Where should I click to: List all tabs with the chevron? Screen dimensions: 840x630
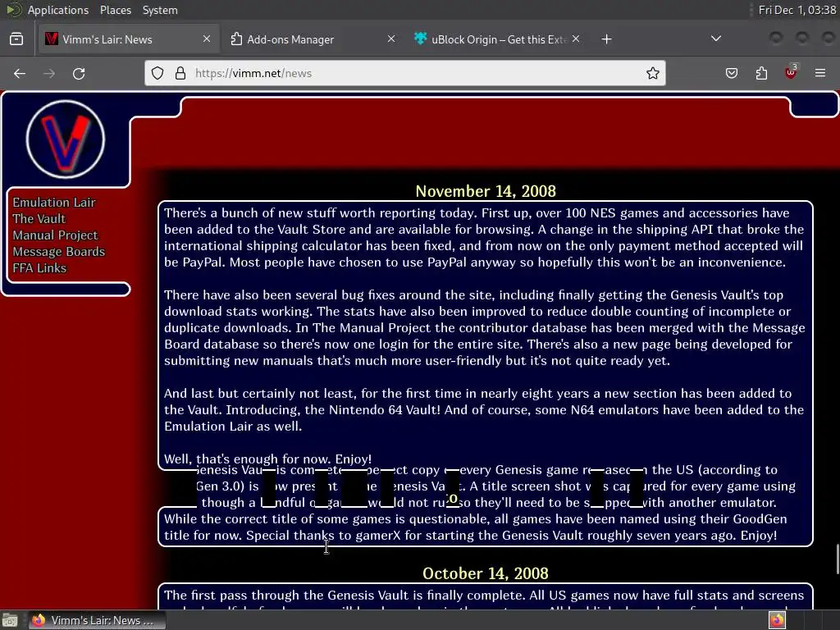[715, 39]
